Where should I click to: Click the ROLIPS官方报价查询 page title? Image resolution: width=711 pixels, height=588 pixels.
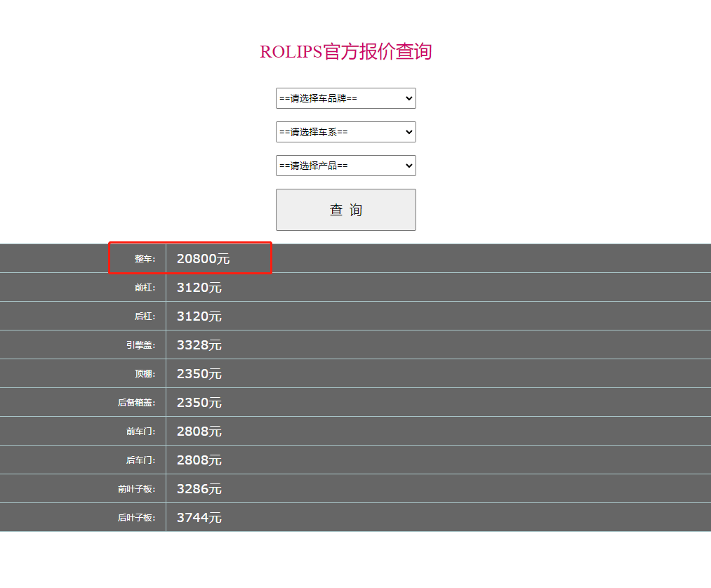click(345, 52)
